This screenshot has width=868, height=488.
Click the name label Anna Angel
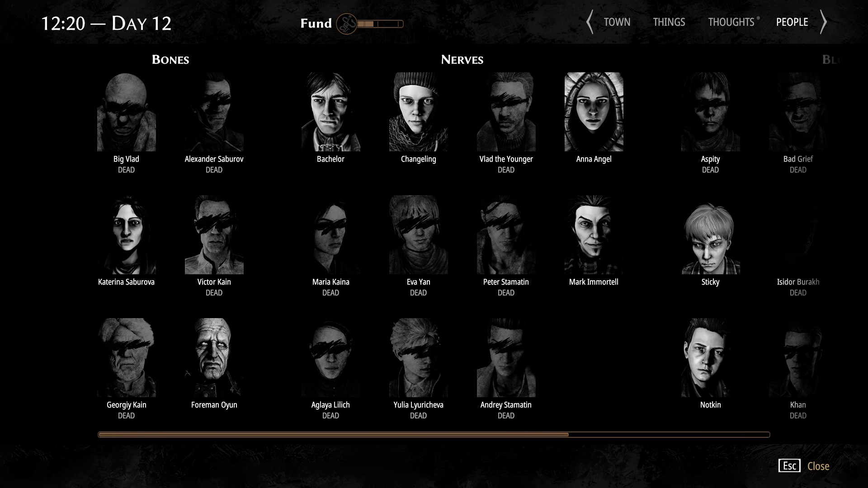(594, 159)
